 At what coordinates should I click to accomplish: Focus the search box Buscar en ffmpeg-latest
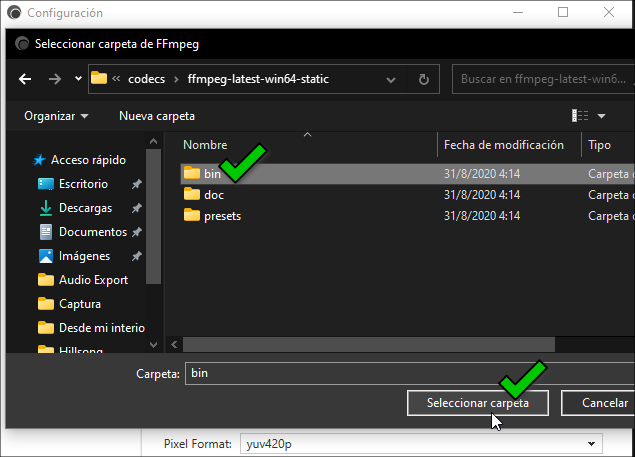click(543, 79)
